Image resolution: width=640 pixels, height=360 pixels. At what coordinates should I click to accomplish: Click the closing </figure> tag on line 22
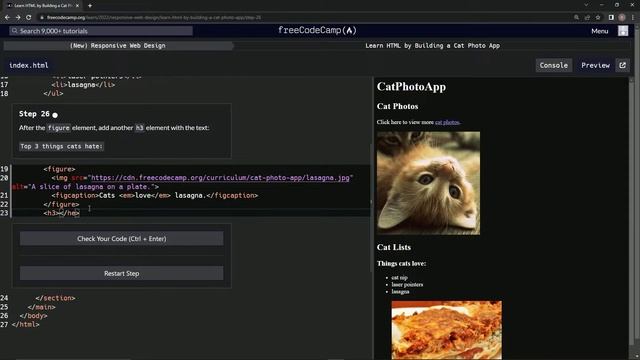pos(61,204)
